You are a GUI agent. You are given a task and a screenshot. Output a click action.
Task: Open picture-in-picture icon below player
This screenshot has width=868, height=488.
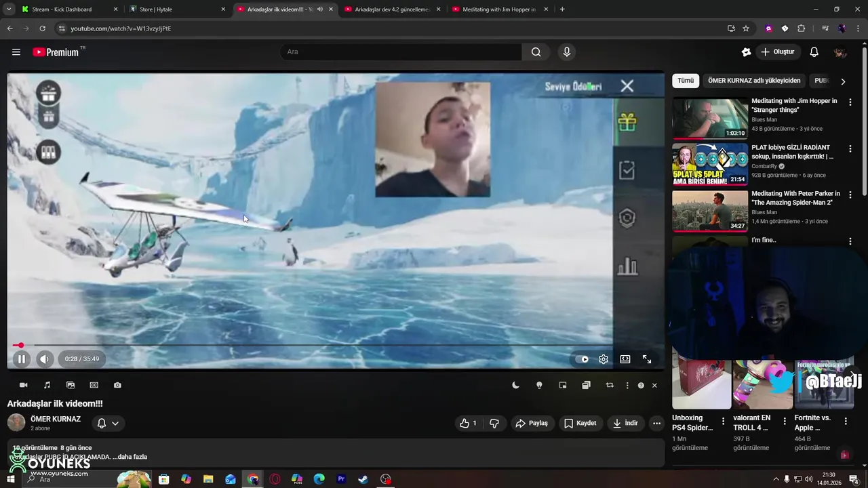(x=563, y=385)
